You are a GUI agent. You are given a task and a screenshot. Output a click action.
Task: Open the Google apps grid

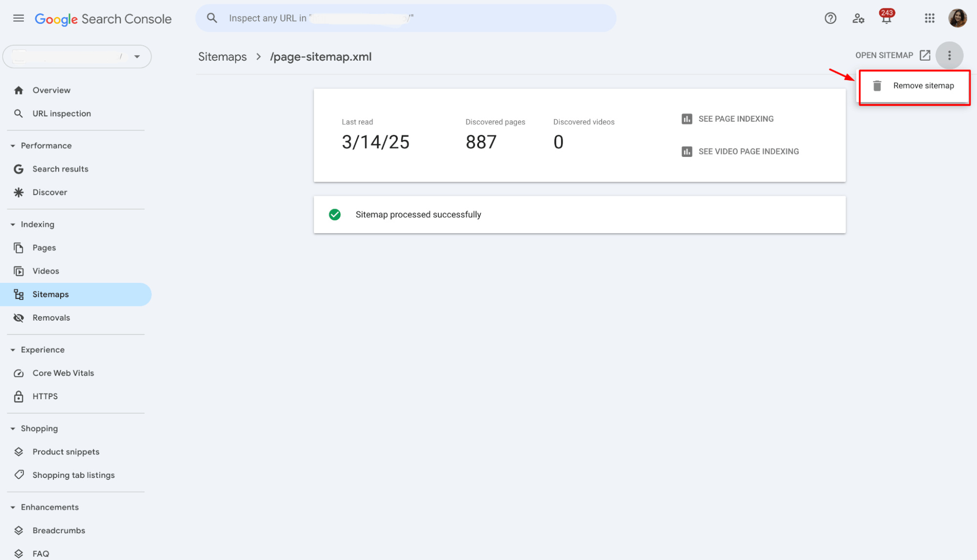point(929,19)
